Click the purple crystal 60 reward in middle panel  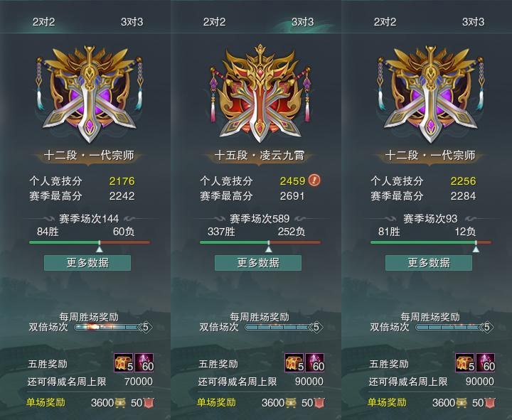(314, 362)
